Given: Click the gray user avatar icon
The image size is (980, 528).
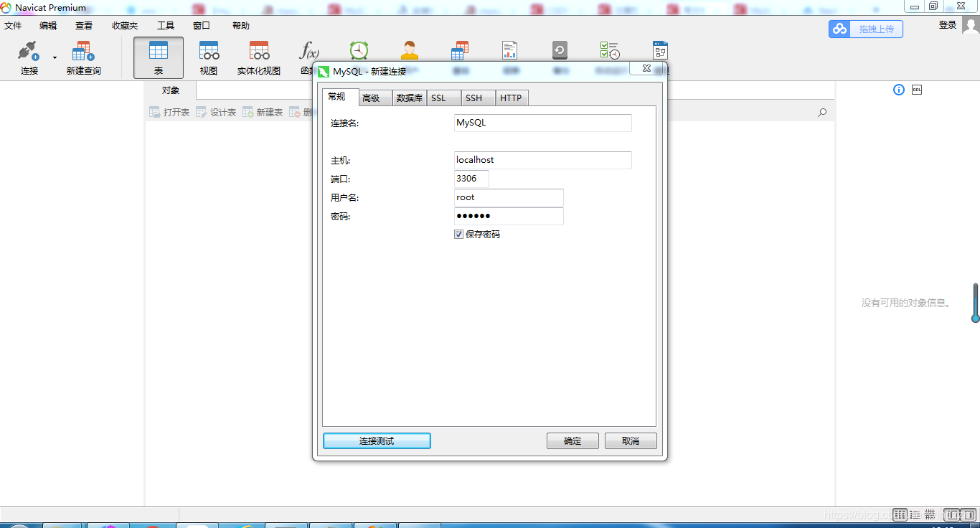Looking at the screenshot, I should click(971, 26).
